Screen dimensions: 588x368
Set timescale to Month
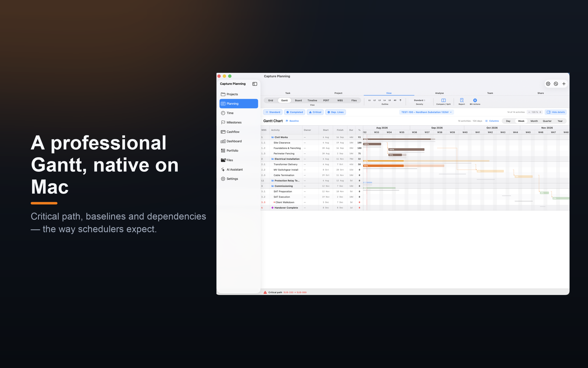tap(534, 121)
